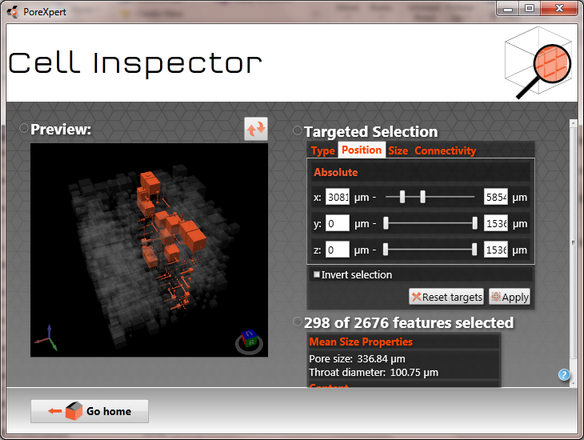Click the 298 of 2676 features selected text
Screen dimensions: 584x440
(x=409, y=323)
